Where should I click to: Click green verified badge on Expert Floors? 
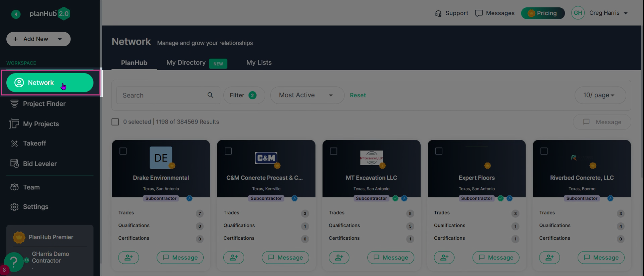501,198
